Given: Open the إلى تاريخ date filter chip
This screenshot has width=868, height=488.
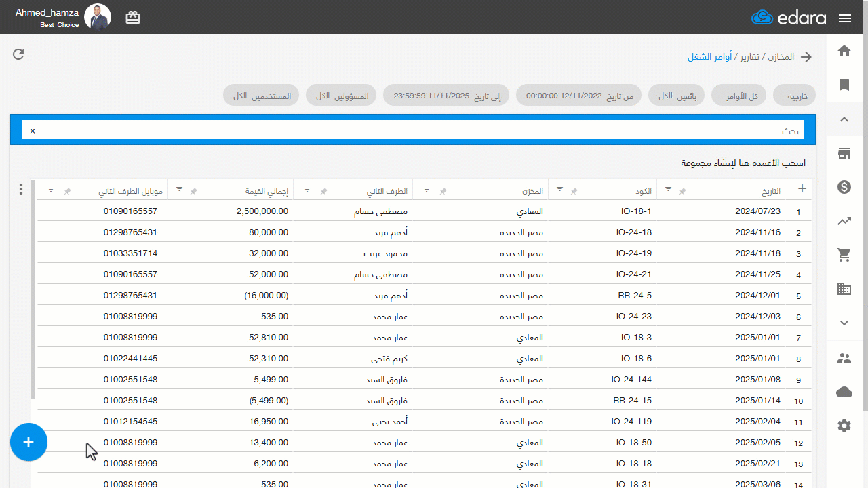Looking at the screenshot, I should 447,96.
